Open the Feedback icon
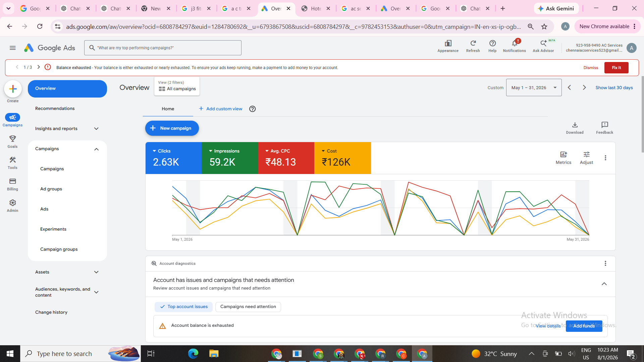The width and height of the screenshot is (644, 362). [x=604, y=128]
